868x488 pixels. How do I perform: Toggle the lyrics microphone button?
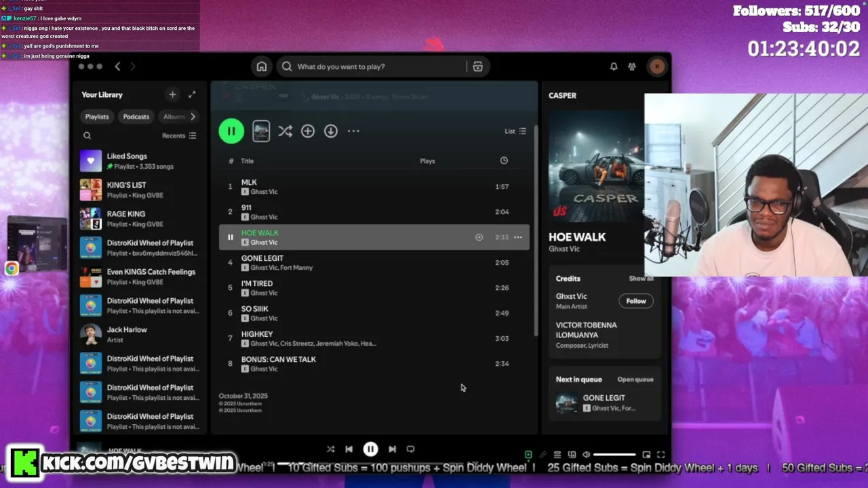[x=542, y=455]
